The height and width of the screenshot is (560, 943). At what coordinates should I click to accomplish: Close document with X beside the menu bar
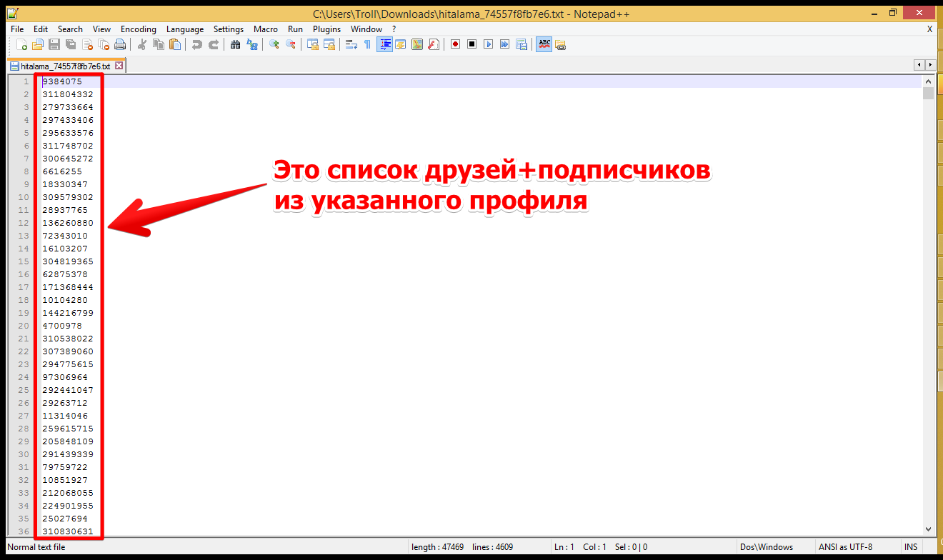click(929, 29)
